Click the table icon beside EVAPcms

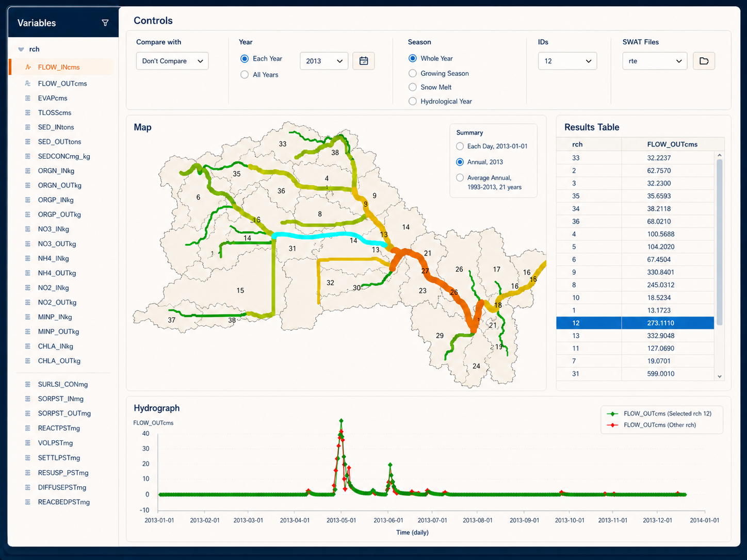click(28, 98)
